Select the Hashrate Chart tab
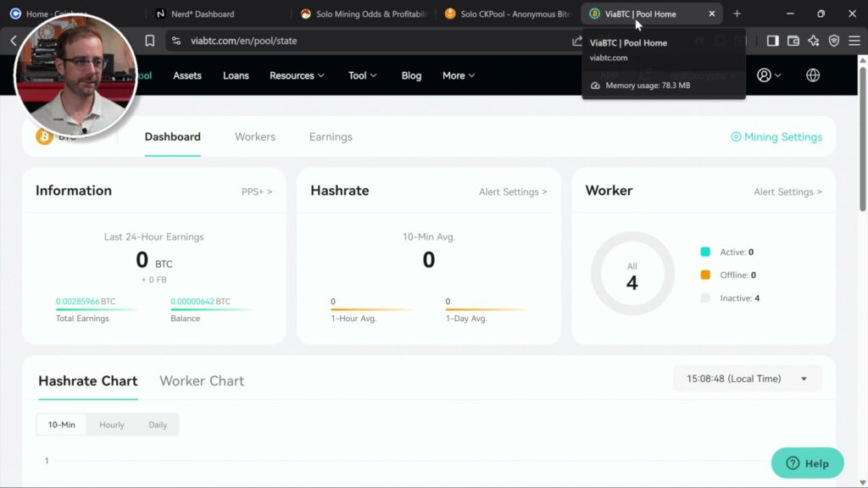 (88, 381)
